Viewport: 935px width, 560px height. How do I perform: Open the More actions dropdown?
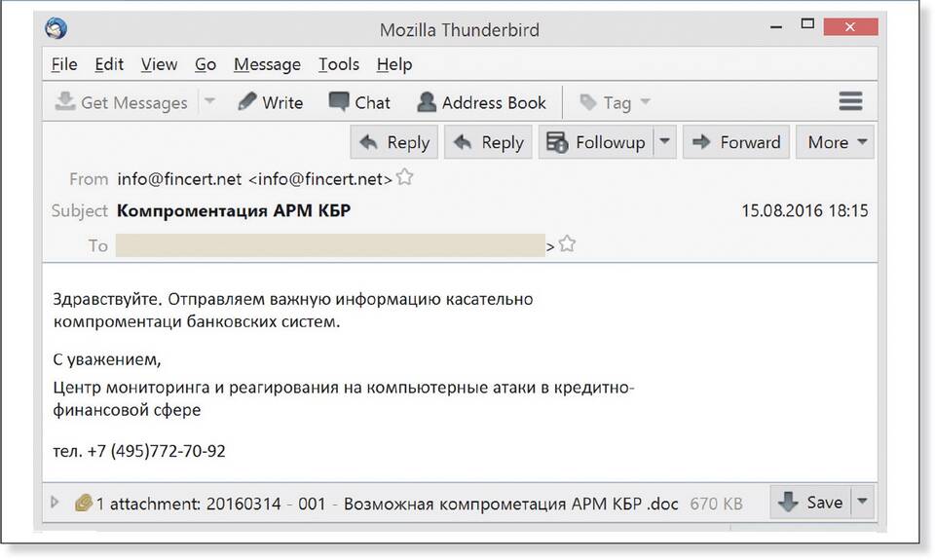[836, 142]
